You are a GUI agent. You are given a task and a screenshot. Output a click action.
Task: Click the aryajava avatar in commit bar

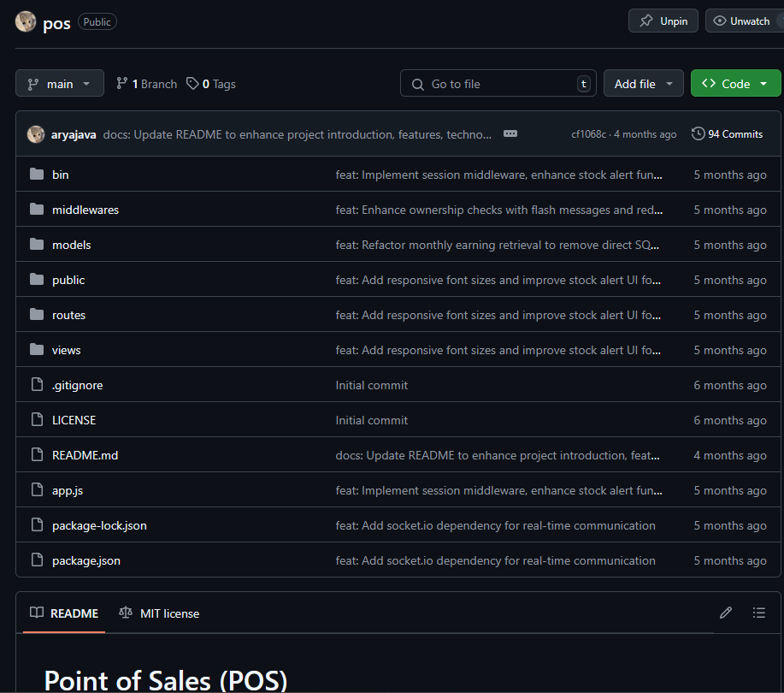[x=36, y=134]
